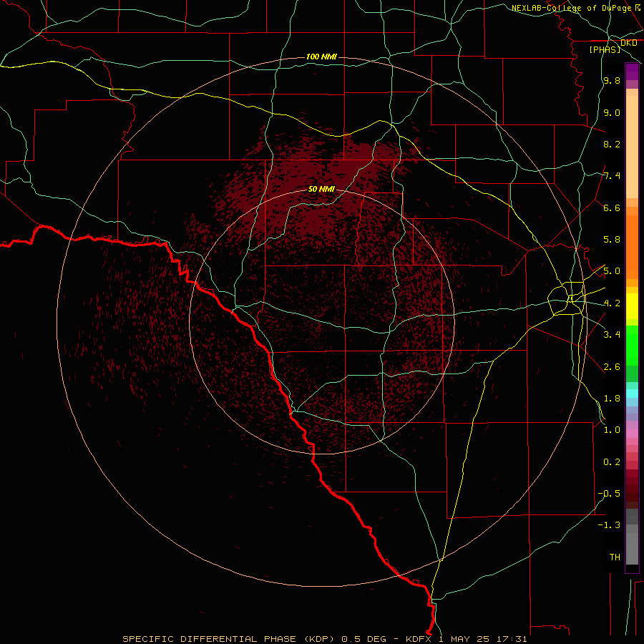644x644 pixels.
Task: Select the 5.0 scale value
Action: click(x=612, y=271)
